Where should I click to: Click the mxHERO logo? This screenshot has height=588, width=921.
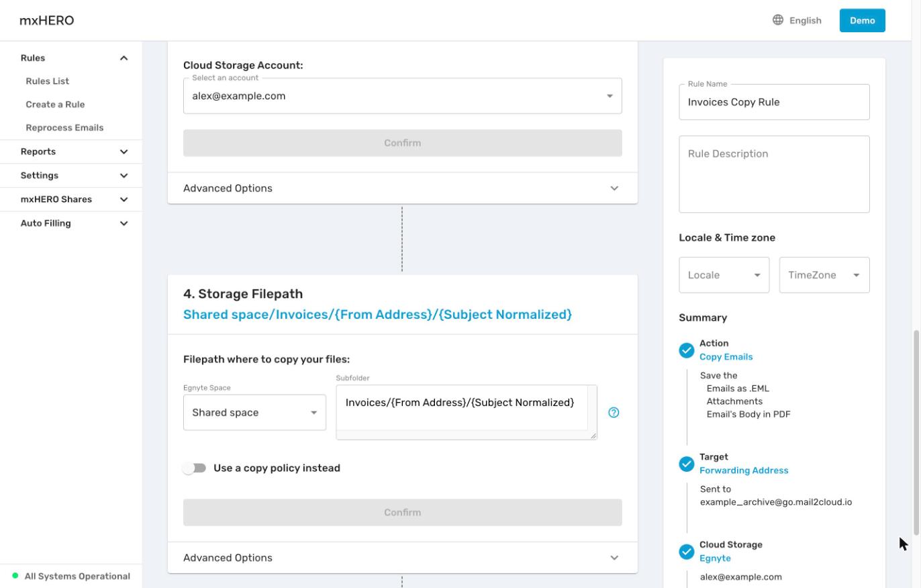pos(47,20)
